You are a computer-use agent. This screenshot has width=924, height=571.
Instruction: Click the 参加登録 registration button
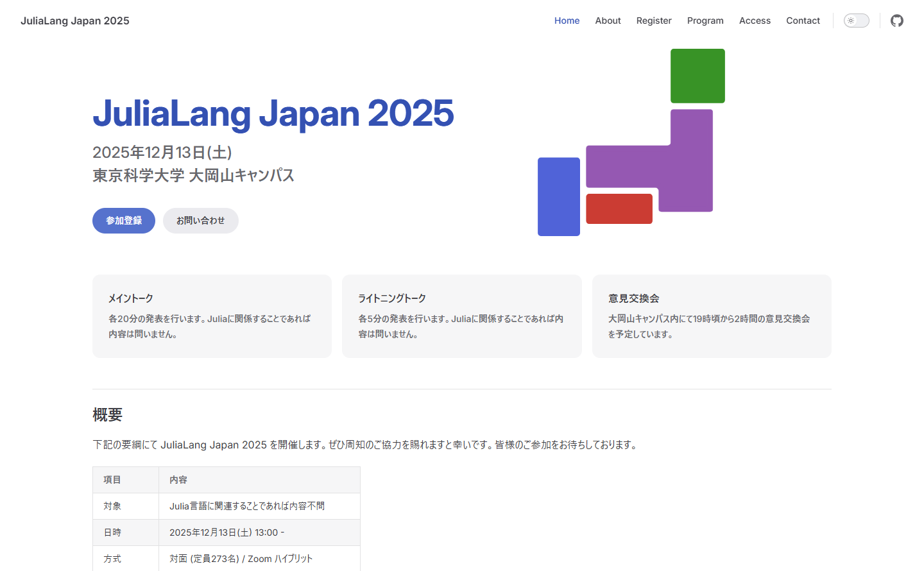(124, 221)
